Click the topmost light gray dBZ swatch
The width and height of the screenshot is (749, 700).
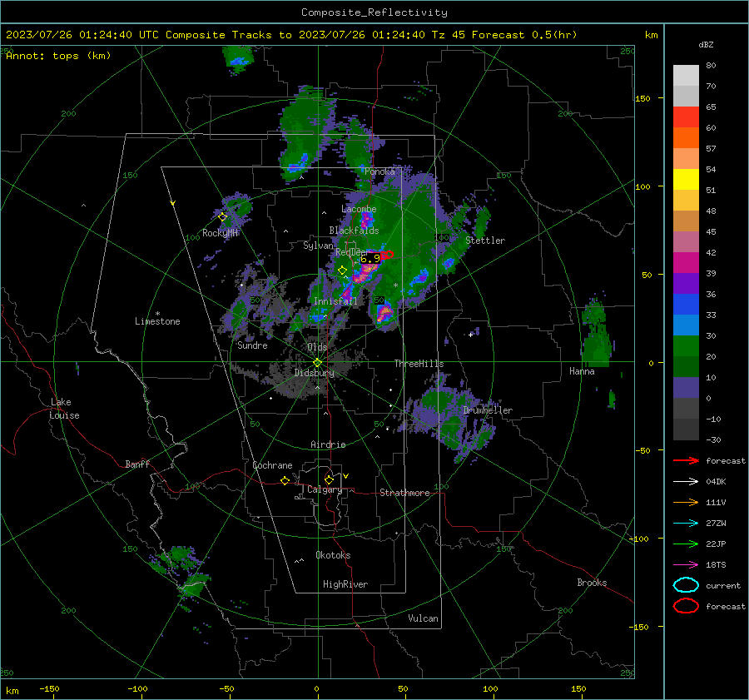click(x=686, y=75)
